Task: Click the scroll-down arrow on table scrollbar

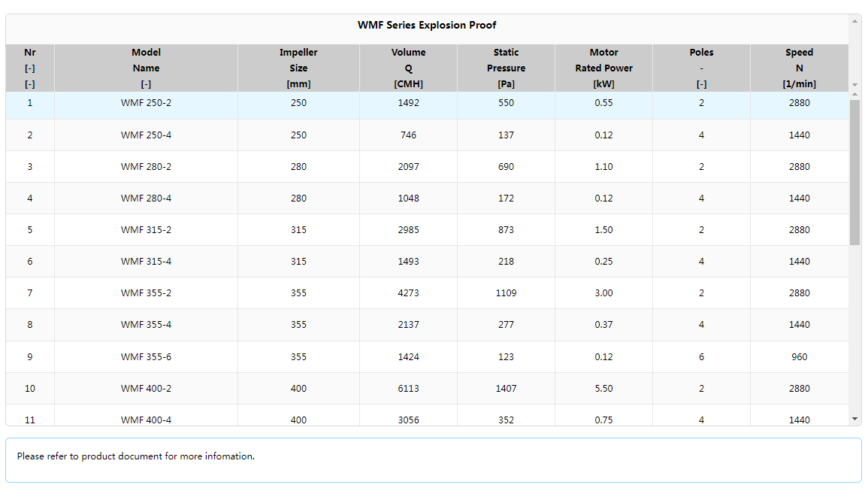Action: click(853, 419)
